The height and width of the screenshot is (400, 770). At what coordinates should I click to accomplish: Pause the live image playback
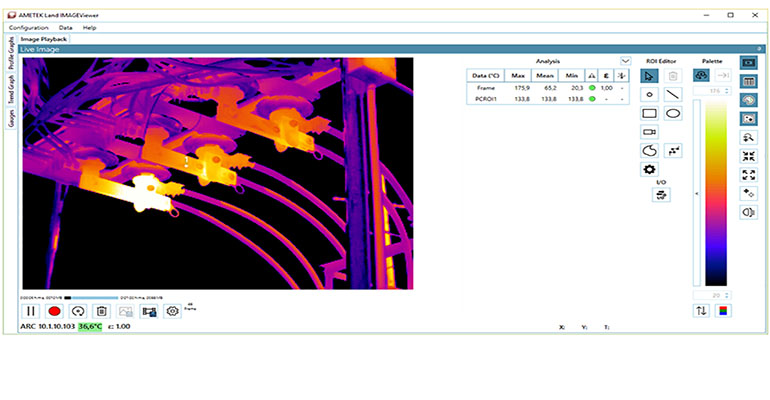(x=30, y=311)
